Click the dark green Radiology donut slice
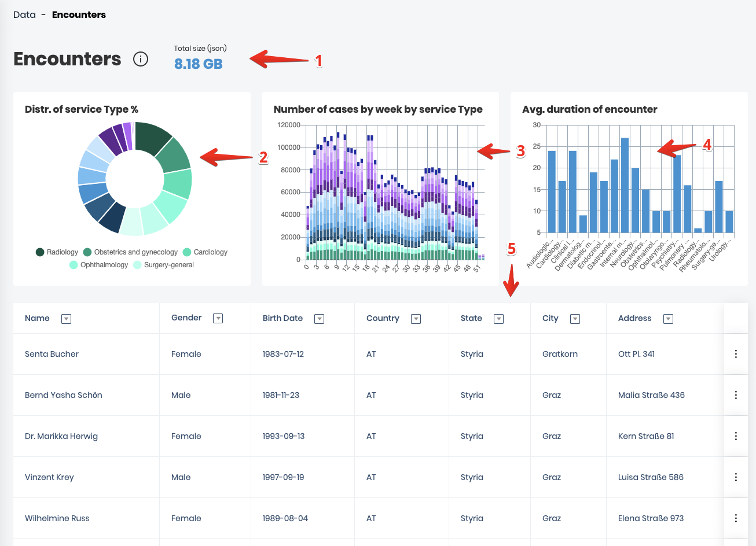This screenshot has width=756, height=546. (x=151, y=136)
